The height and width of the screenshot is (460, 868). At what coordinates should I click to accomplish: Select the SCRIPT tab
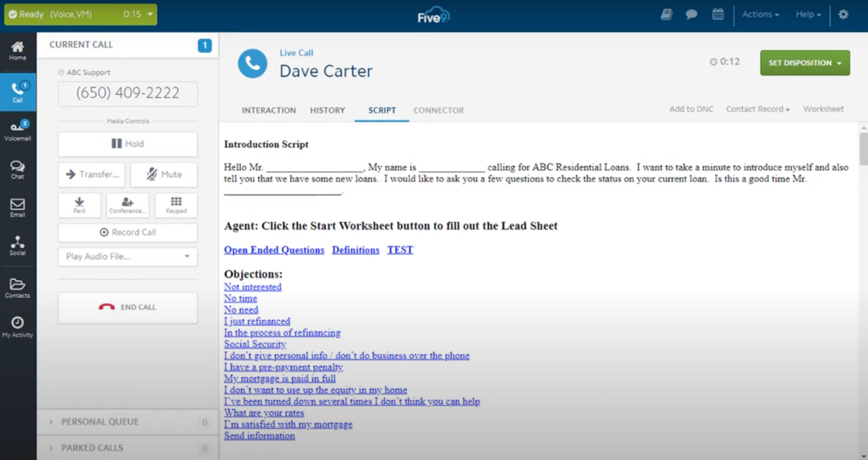[x=382, y=111]
